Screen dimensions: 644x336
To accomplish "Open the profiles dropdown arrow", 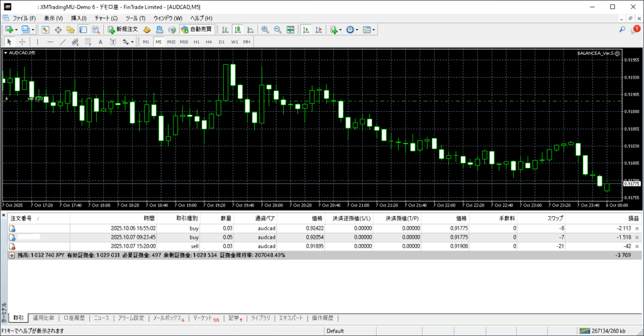I will (33, 30).
